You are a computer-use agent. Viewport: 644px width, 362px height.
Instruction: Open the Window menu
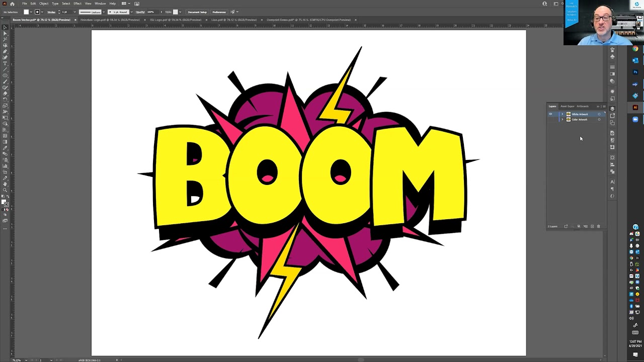pos(100,4)
